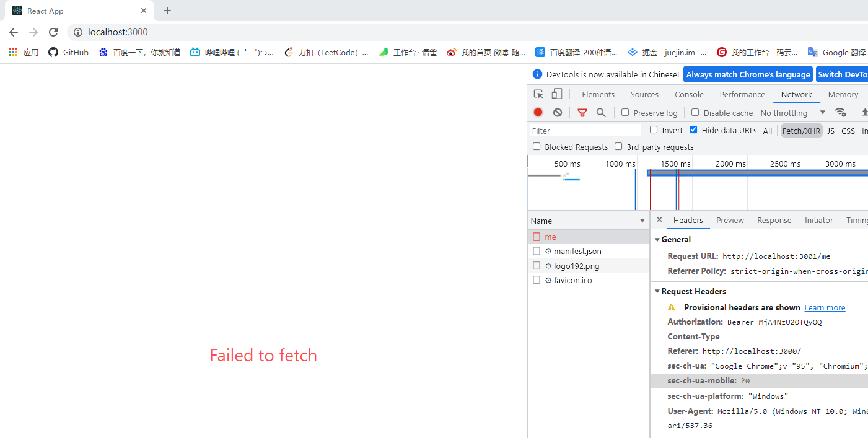
Task: Click the selected network timeline overview range
Action: [757, 173]
